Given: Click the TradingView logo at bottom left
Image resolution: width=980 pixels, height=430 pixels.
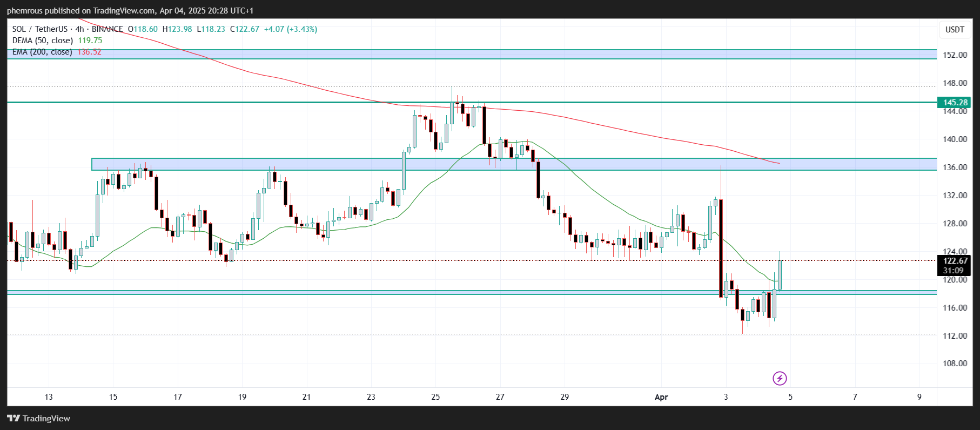Looking at the screenshot, I should click(x=39, y=418).
